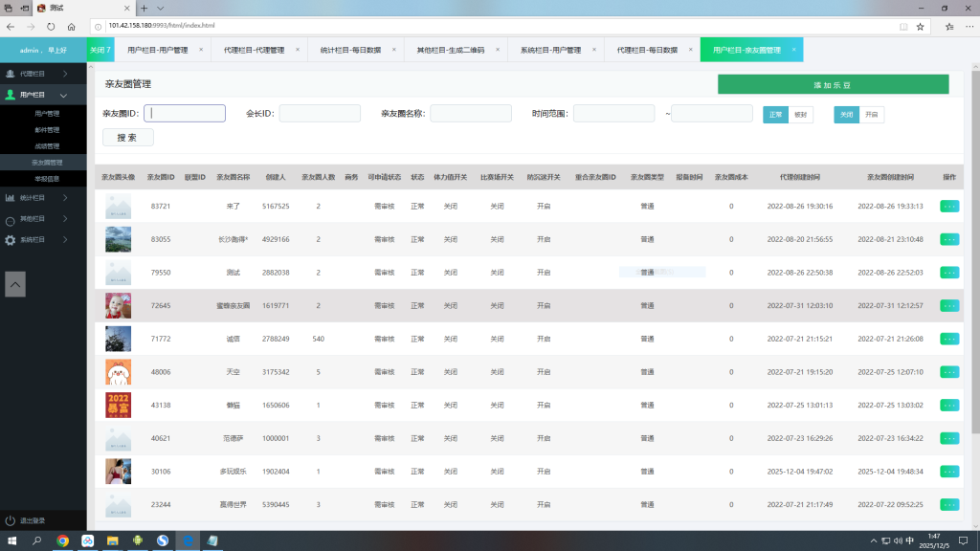
Task: Select the 开启 switch filter option
Action: [x=871, y=114]
